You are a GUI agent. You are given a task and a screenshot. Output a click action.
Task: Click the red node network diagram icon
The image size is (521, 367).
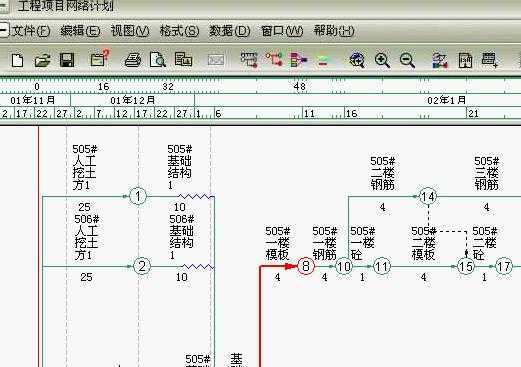pos(274,59)
